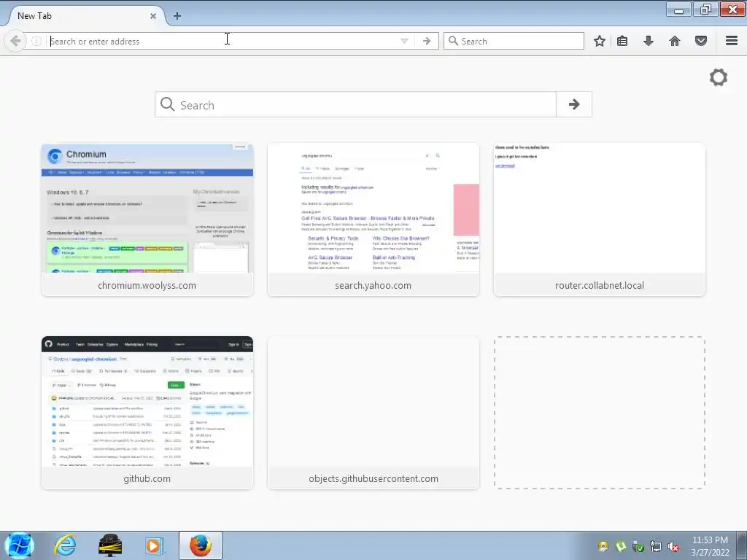This screenshot has height=560, width=747.
Task: Click the muted volume tray icon
Action: coord(673,547)
